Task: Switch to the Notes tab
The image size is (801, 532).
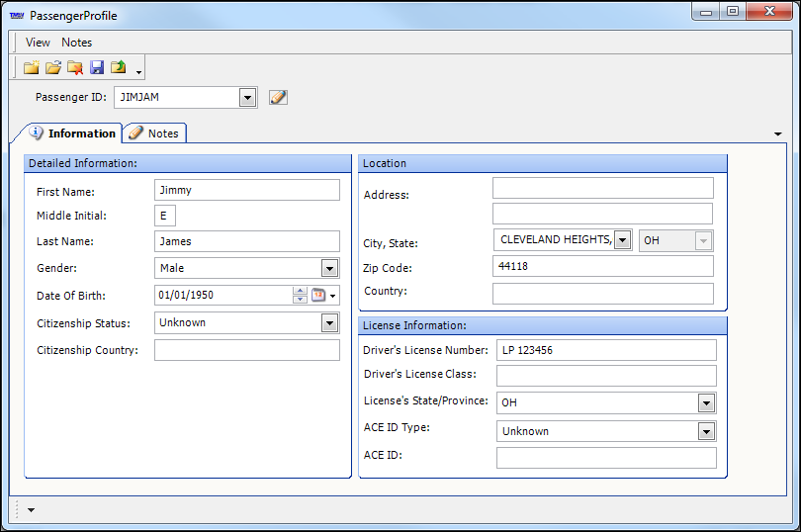Action: coord(155,133)
